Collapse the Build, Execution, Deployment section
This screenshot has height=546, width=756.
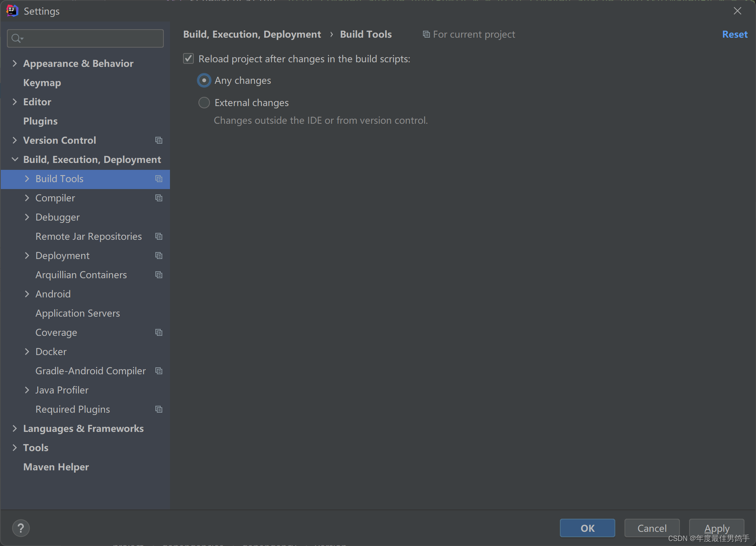click(15, 159)
